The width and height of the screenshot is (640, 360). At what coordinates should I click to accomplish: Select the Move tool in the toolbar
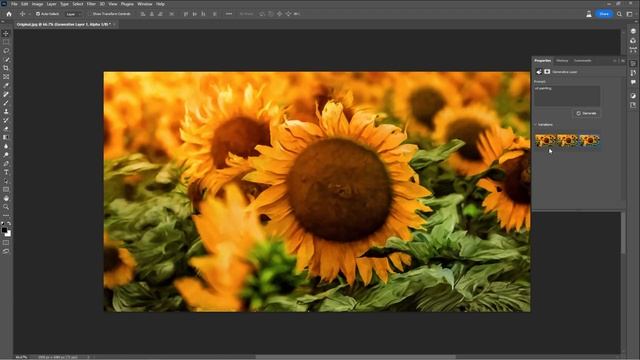[6, 33]
